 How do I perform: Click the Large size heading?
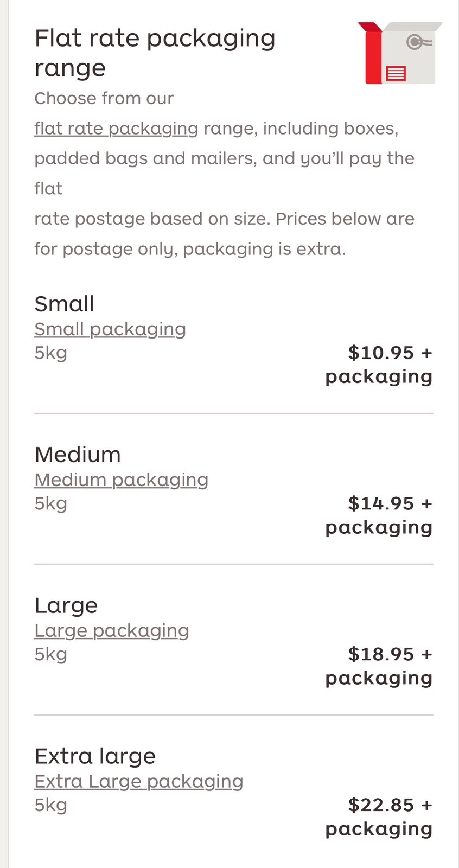(66, 605)
